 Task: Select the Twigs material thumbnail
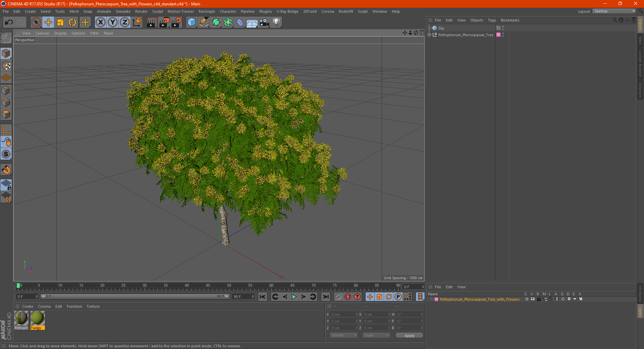point(37,318)
